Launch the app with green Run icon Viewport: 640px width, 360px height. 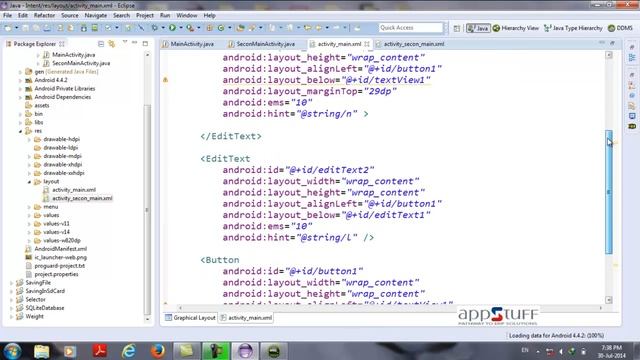pos(172,28)
